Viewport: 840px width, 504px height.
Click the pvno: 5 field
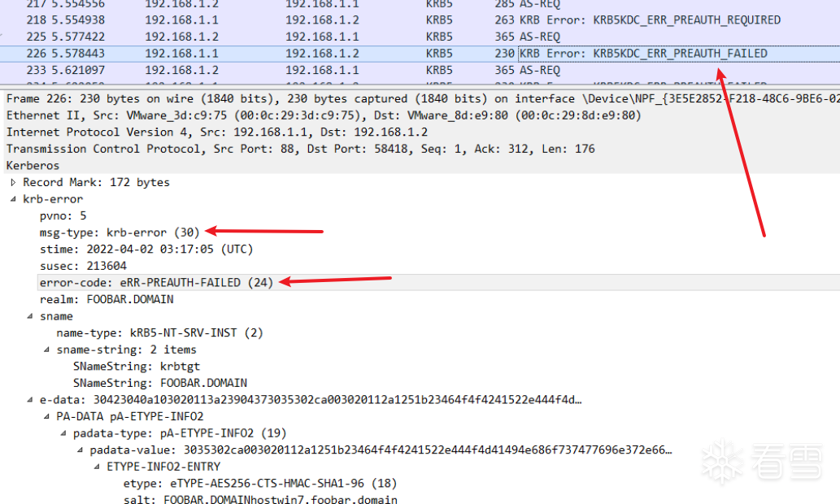pyautogui.click(x=63, y=216)
